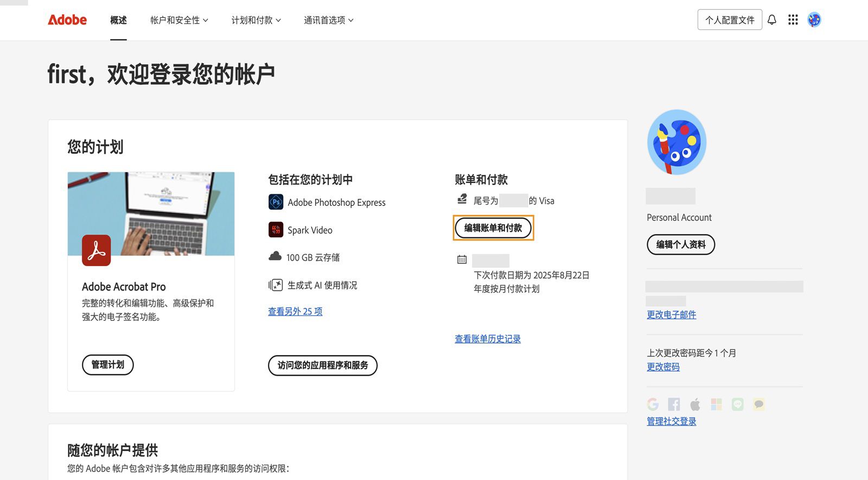This screenshot has height=480, width=868.
Task: Open the profile avatar in header
Action: [814, 20]
